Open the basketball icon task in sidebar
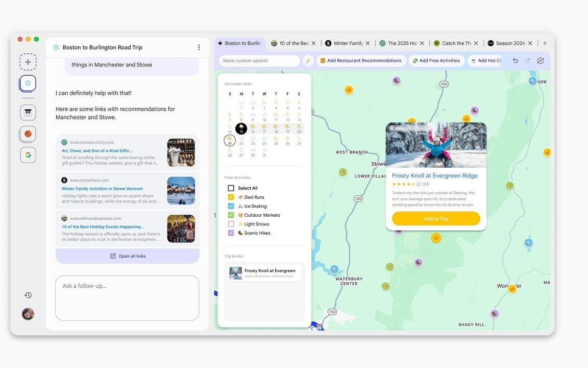The height and width of the screenshot is (368, 588). click(28, 134)
